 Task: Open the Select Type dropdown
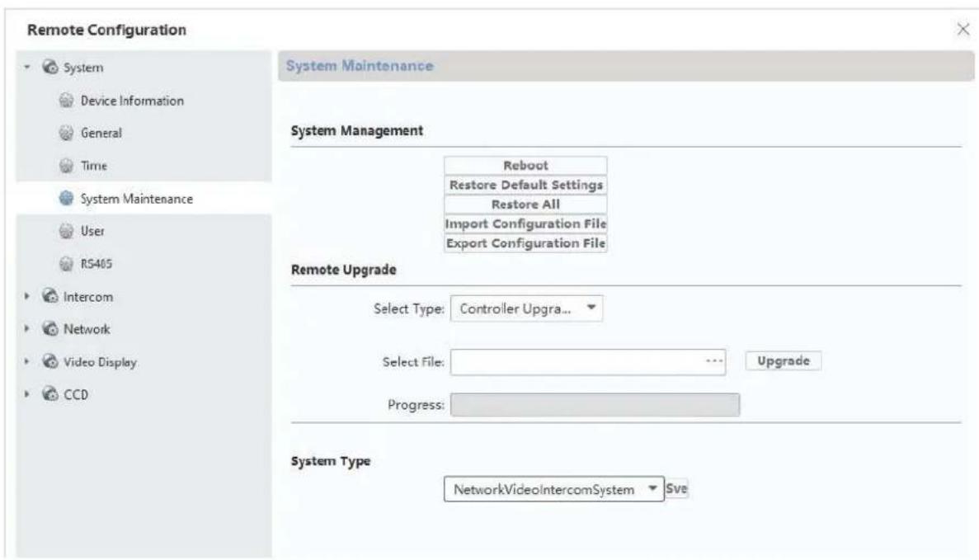(526, 308)
